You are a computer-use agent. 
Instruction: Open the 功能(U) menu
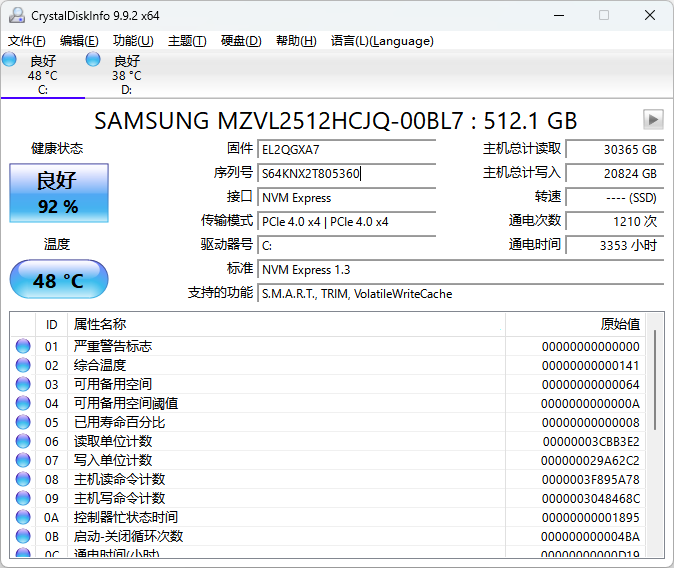tap(133, 41)
